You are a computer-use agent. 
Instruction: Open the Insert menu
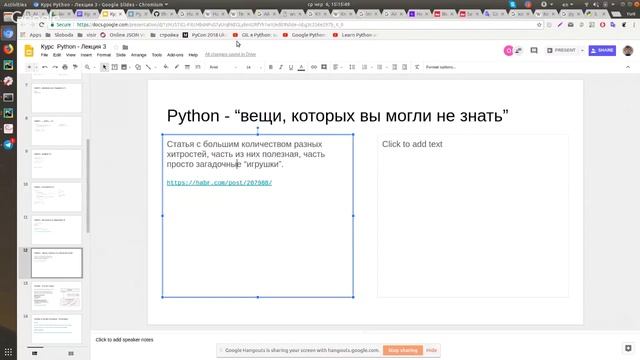pos(86,55)
